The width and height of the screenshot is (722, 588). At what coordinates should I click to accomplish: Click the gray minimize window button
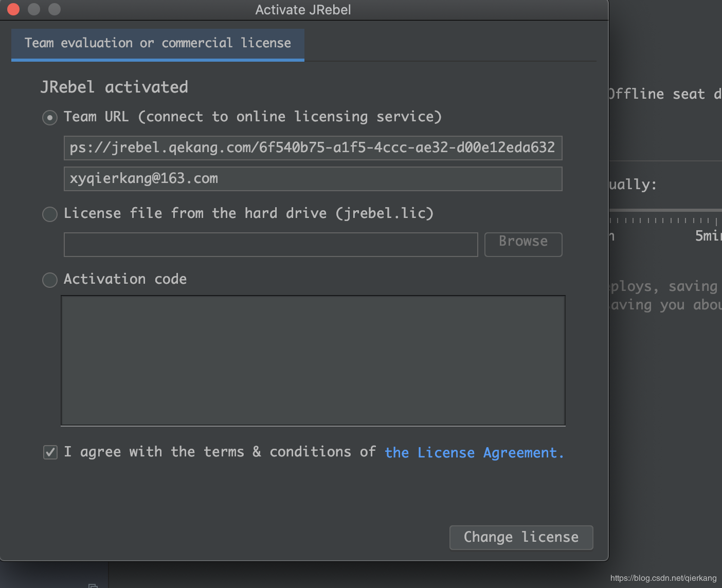34,9
